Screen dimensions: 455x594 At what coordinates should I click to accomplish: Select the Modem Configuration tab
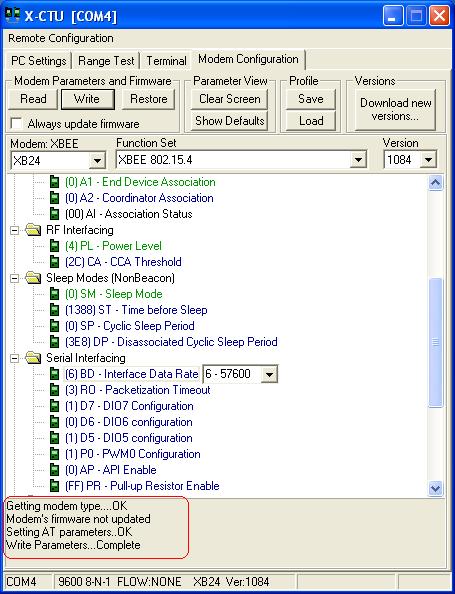click(x=248, y=59)
